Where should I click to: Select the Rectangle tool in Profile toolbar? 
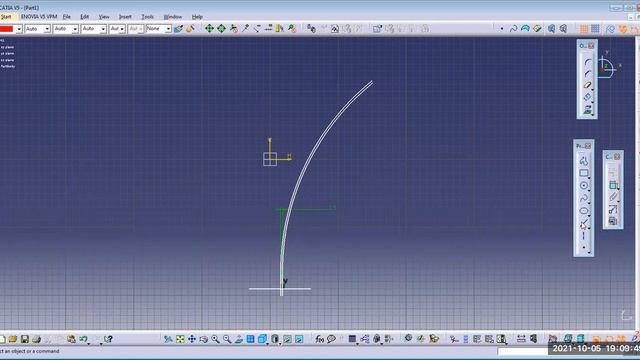click(584, 173)
